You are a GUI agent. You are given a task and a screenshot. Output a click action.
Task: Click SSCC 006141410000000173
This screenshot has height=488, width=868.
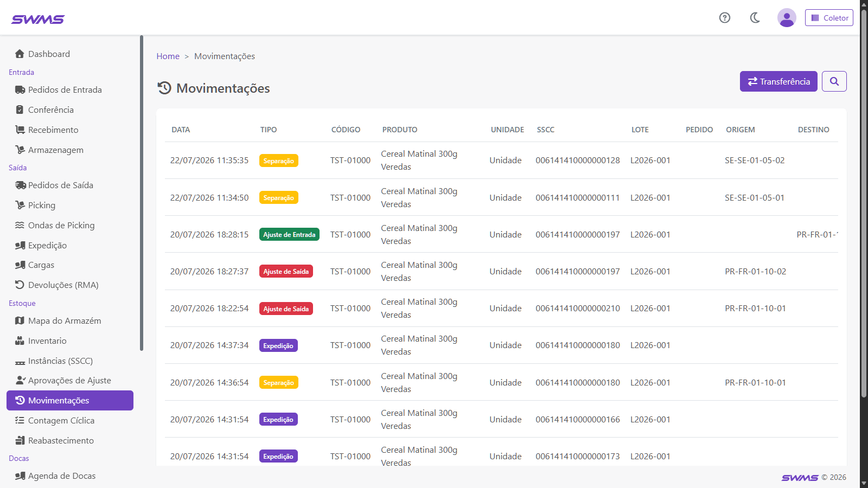point(578,456)
